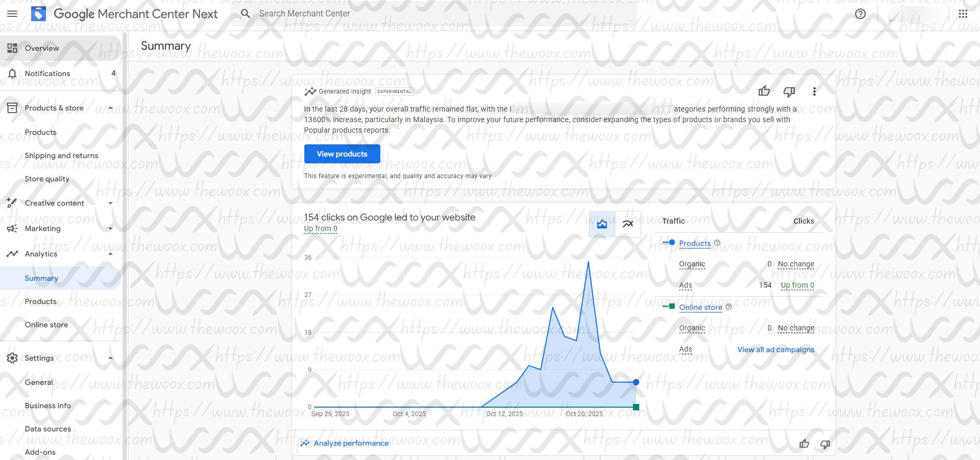Click the View products button
Screen dimensions: 980x460
coord(342,154)
